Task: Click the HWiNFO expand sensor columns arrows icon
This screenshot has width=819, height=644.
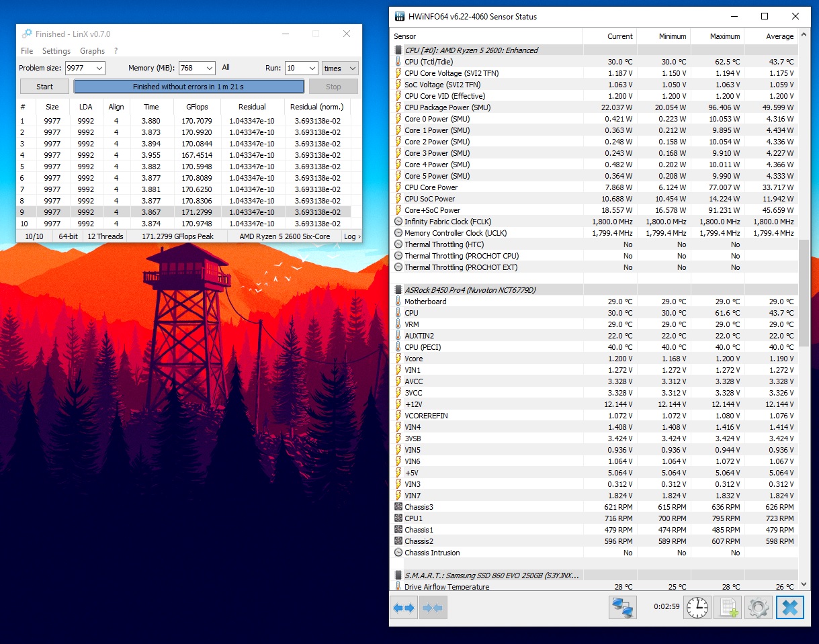Action: 404,608
